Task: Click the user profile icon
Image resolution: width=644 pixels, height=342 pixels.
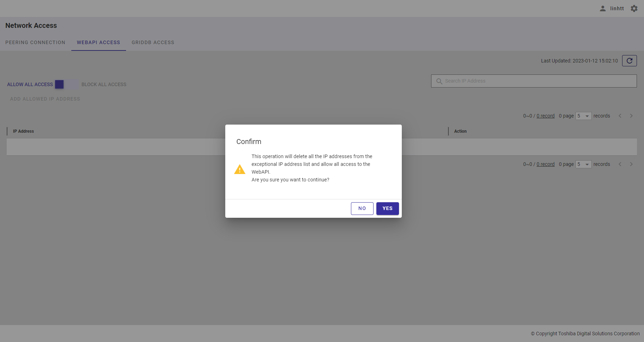Action: pyautogui.click(x=603, y=8)
